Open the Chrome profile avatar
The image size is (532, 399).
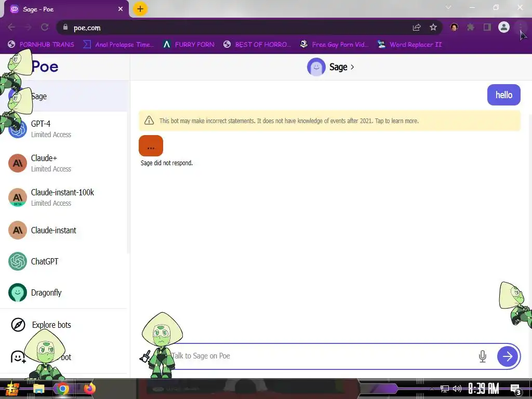click(x=504, y=27)
